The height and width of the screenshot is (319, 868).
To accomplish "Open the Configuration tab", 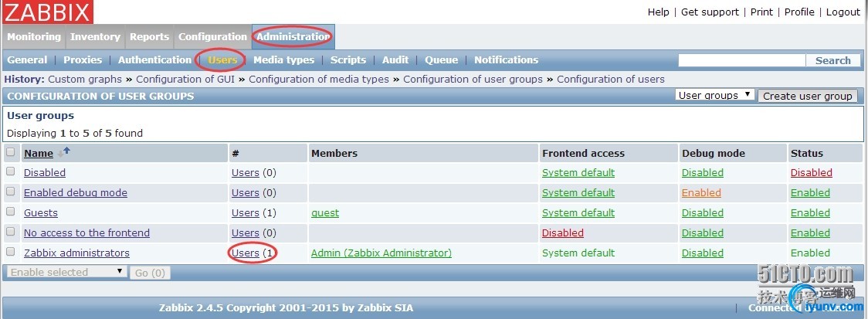I will click(x=212, y=36).
